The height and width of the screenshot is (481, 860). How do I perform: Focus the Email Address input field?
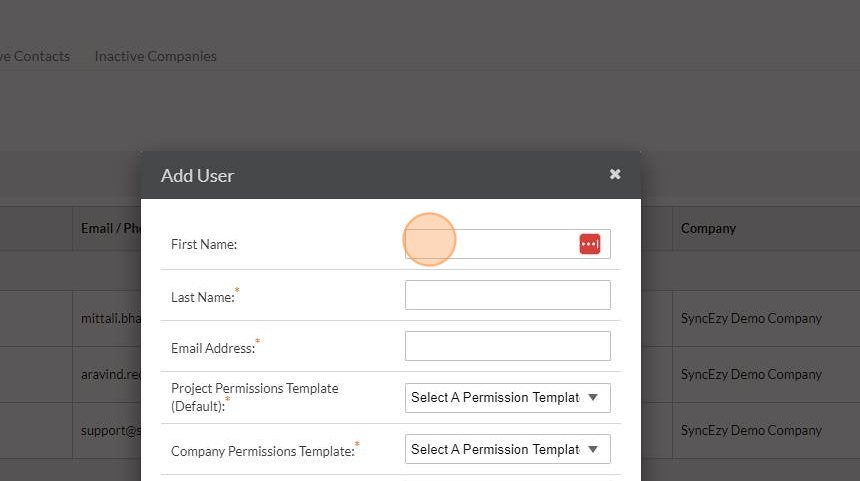pyautogui.click(x=507, y=346)
